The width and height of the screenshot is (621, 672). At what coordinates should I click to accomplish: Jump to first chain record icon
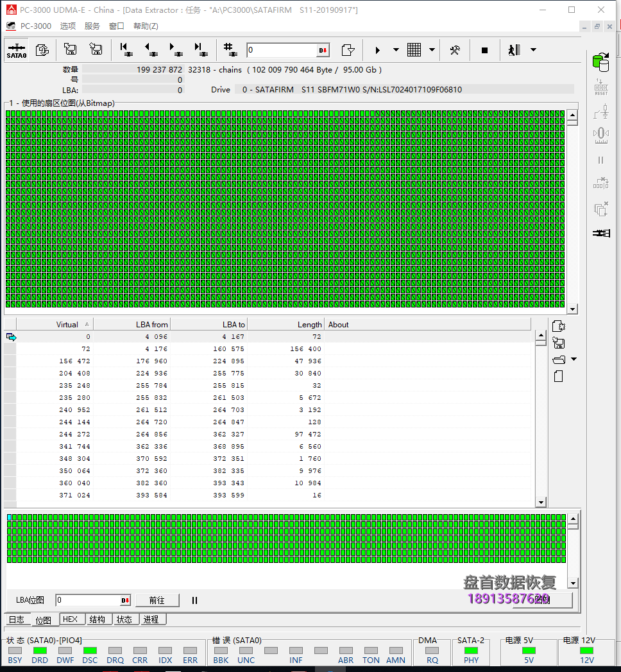(126, 49)
